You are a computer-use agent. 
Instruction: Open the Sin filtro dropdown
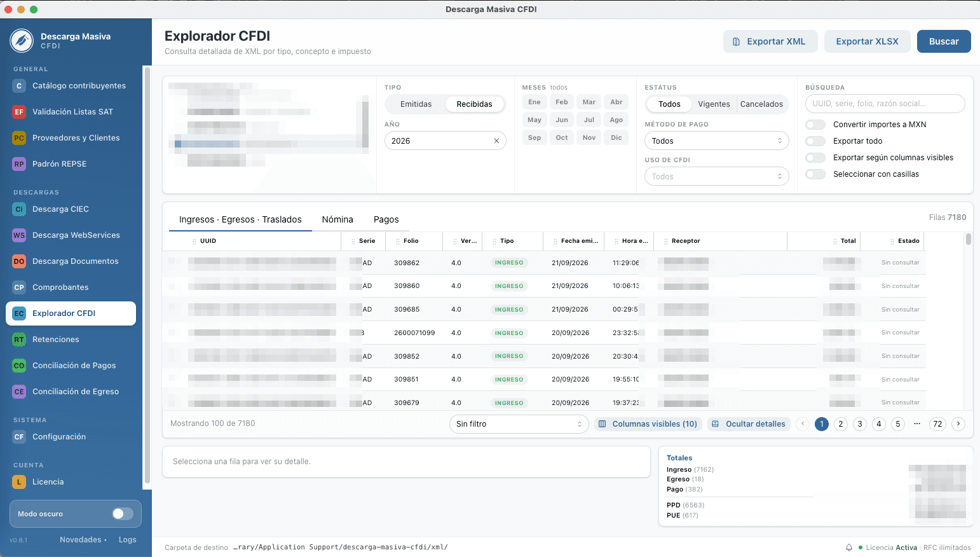[x=519, y=424]
